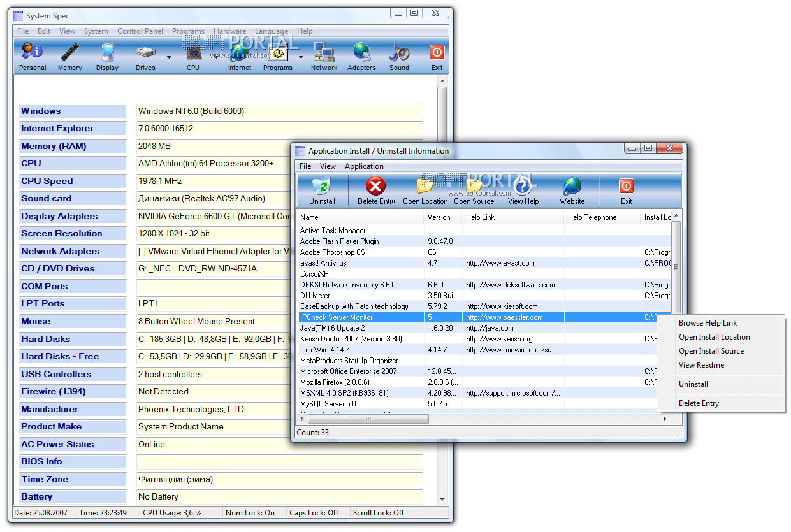Sort list by Name column header
The width and height of the screenshot is (791, 532).
tap(360, 217)
